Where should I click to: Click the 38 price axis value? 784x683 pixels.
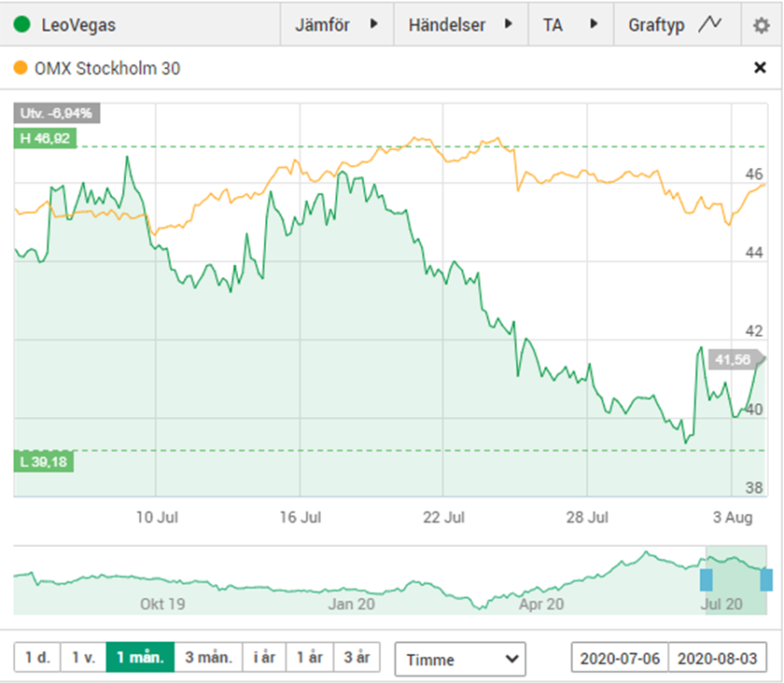click(754, 487)
